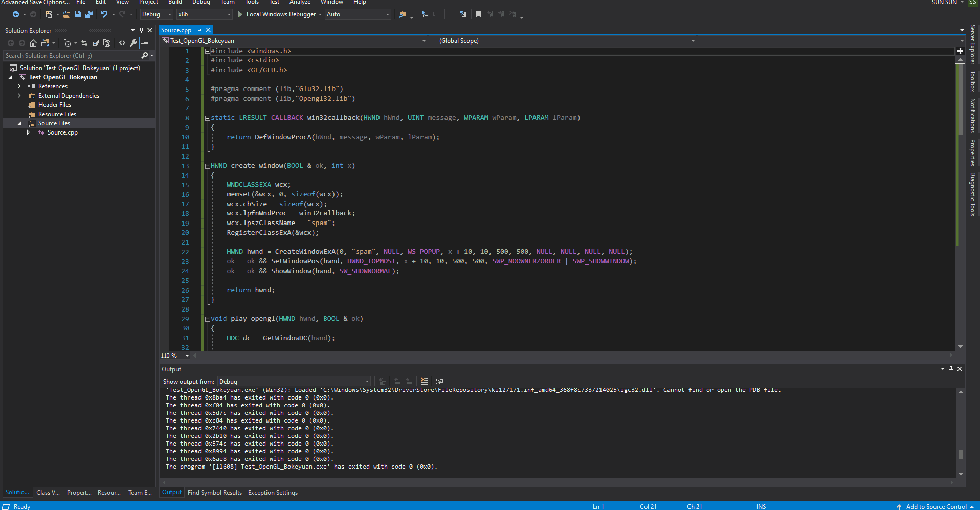
Task: Click the Home icon in Solution Explorer
Action: click(x=33, y=43)
